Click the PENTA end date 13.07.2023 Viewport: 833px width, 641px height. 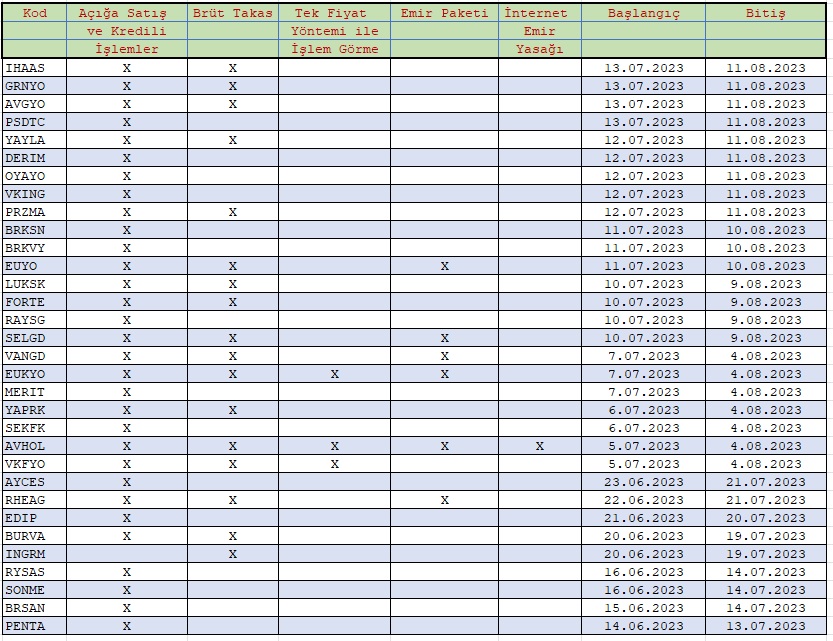click(x=765, y=626)
